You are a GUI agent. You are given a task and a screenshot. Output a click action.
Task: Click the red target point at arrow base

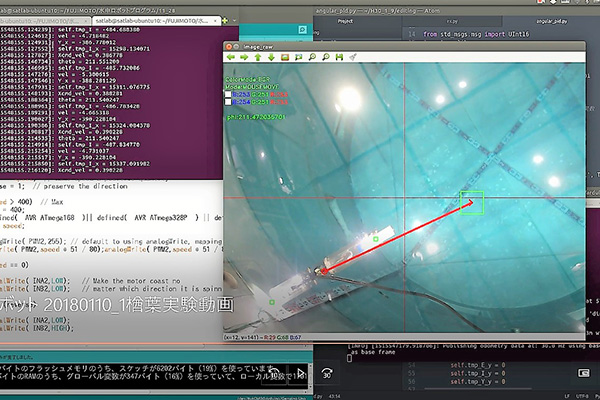click(x=324, y=271)
